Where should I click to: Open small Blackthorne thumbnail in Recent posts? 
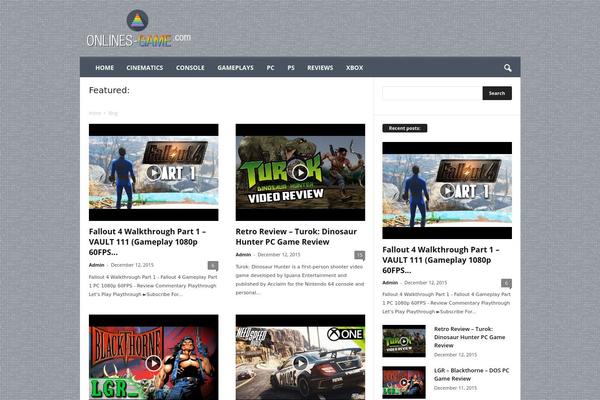[x=404, y=382]
